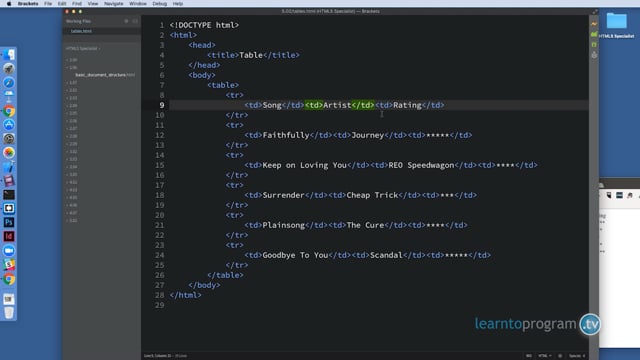
Task: Click the </table> closing tag on line 26
Action: point(225,275)
